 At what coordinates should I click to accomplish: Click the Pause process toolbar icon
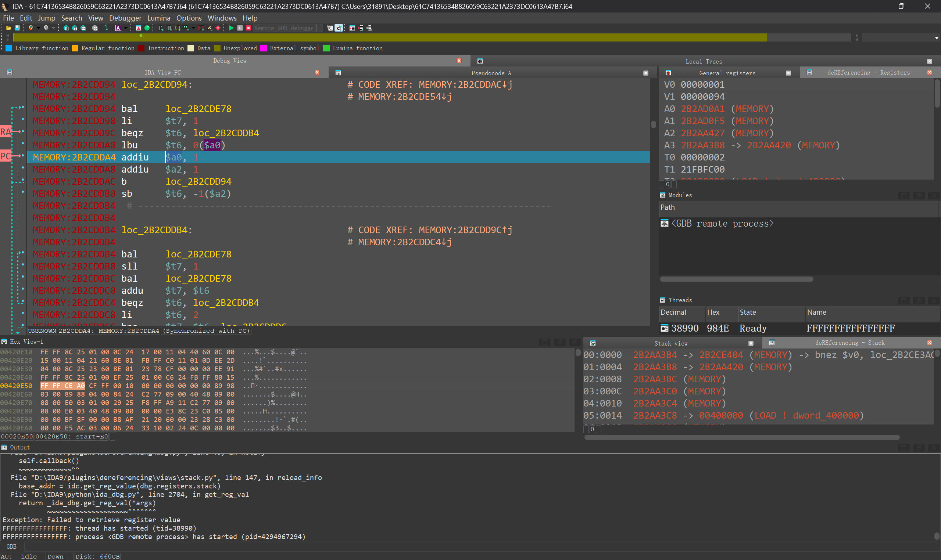point(240,28)
